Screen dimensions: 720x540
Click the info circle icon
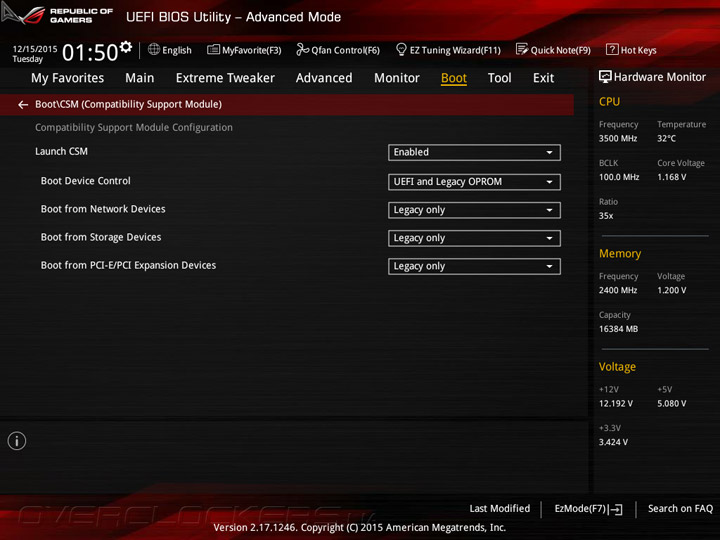(17, 441)
